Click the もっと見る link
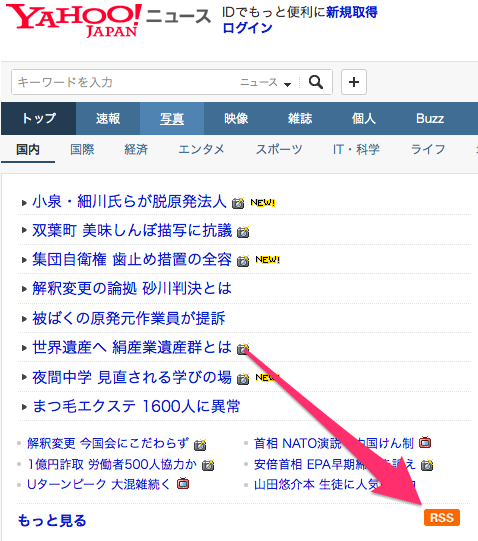The width and height of the screenshot is (478, 541). (52, 520)
